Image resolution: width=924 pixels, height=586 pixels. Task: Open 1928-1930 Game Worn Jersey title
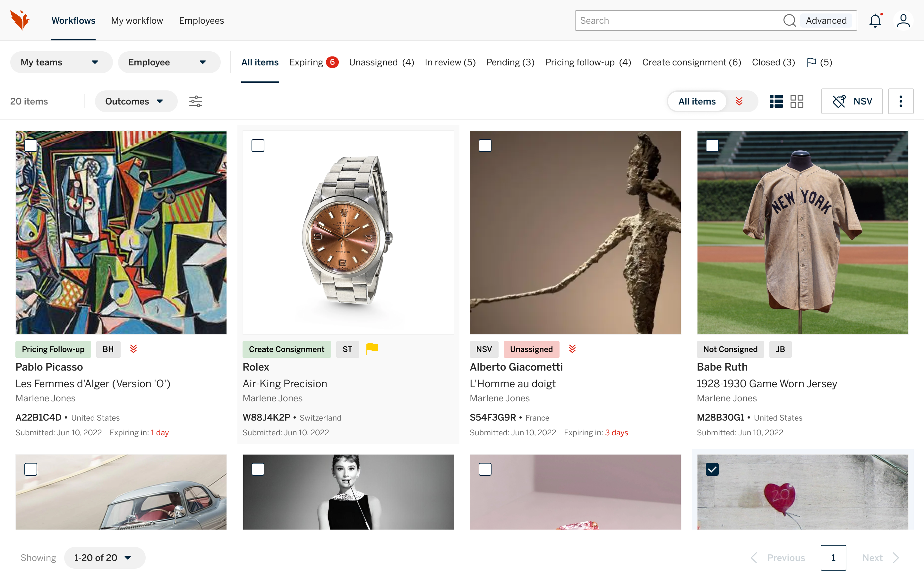tap(767, 383)
